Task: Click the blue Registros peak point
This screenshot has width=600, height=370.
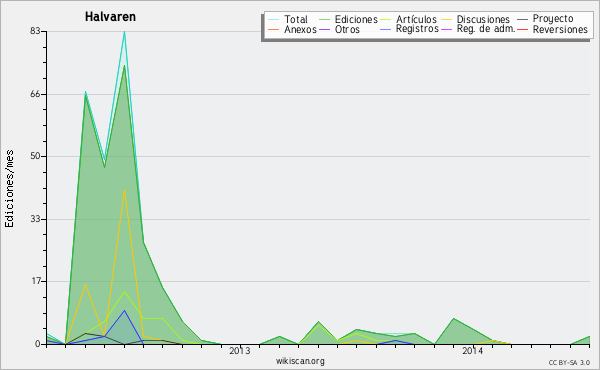Action: pos(124,310)
